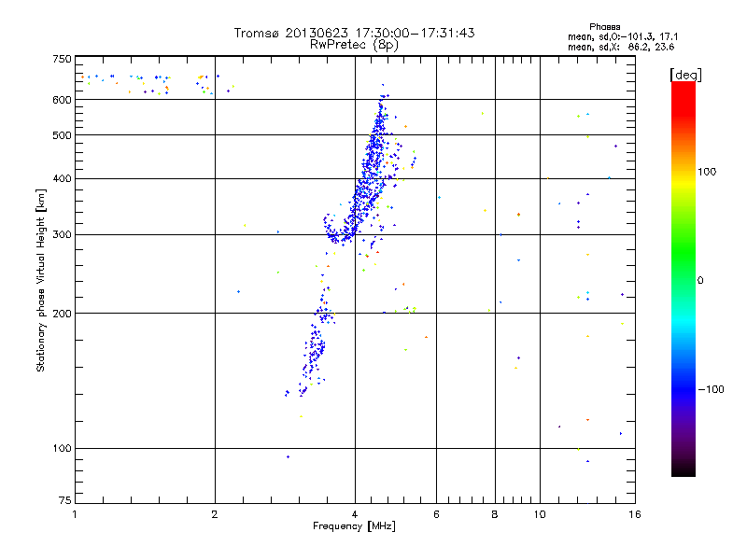Click the 'mean, sd,X: 86.2, 23.6' statistics line
This screenshot has height=560, width=747.
(621, 47)
